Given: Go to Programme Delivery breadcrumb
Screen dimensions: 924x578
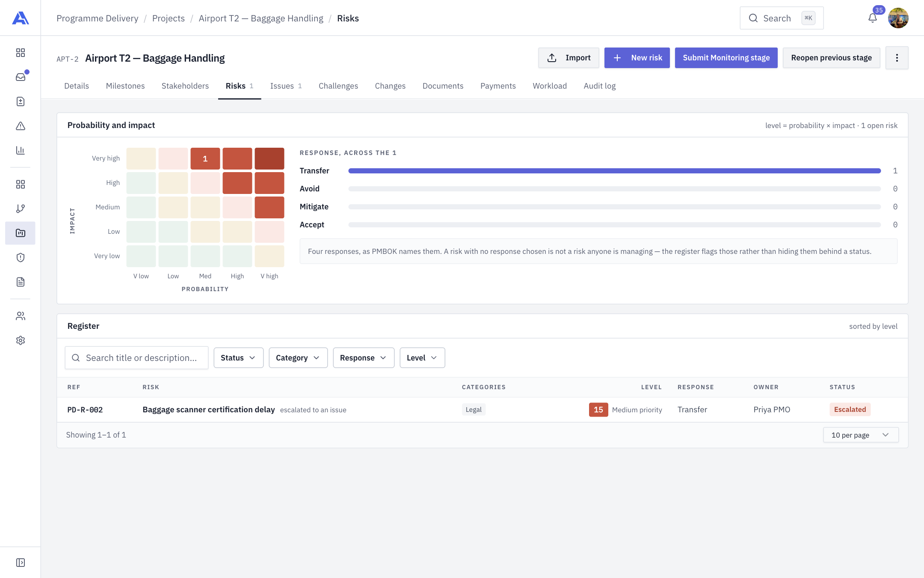Looking at the screenshot, I should pyautogui.click(x=98, y=18).
